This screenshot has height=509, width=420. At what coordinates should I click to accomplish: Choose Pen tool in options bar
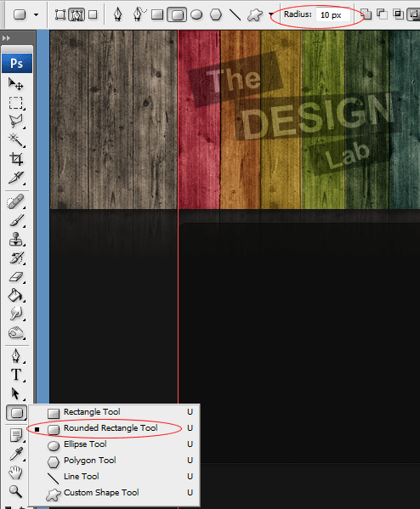(x=117, y=14)
